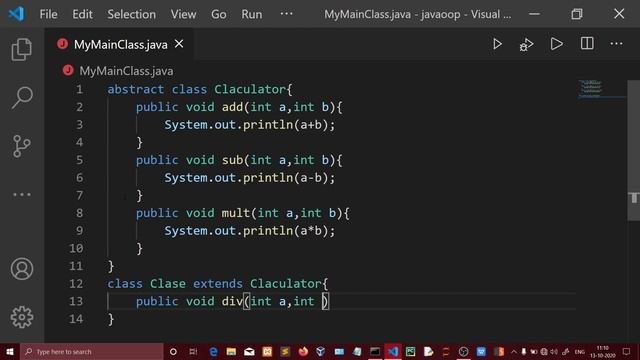This screenshot has height=360, width=640.
Task: Run the Java file with the first play icon
Action: (x=497, y=44)
